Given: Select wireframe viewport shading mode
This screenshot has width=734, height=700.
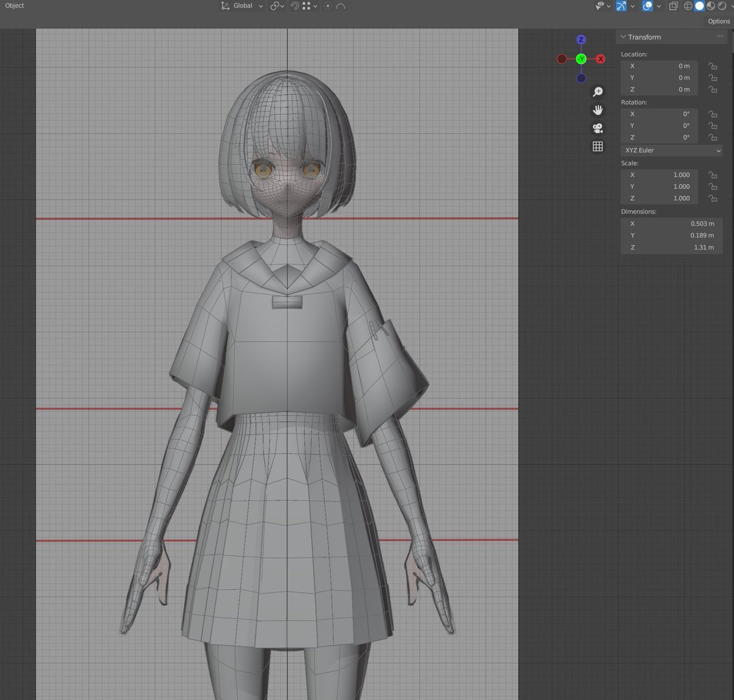Looking at the screenshot, I should coord(688,6).
